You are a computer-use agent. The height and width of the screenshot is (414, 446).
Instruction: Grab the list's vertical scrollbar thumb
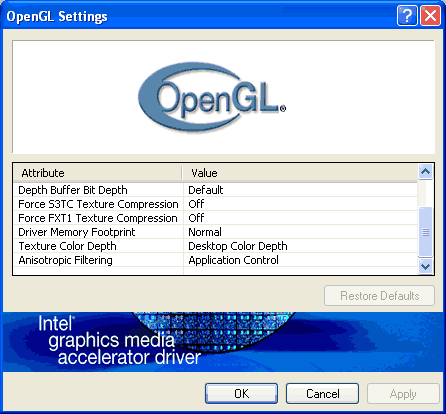[x=426, y=232]
